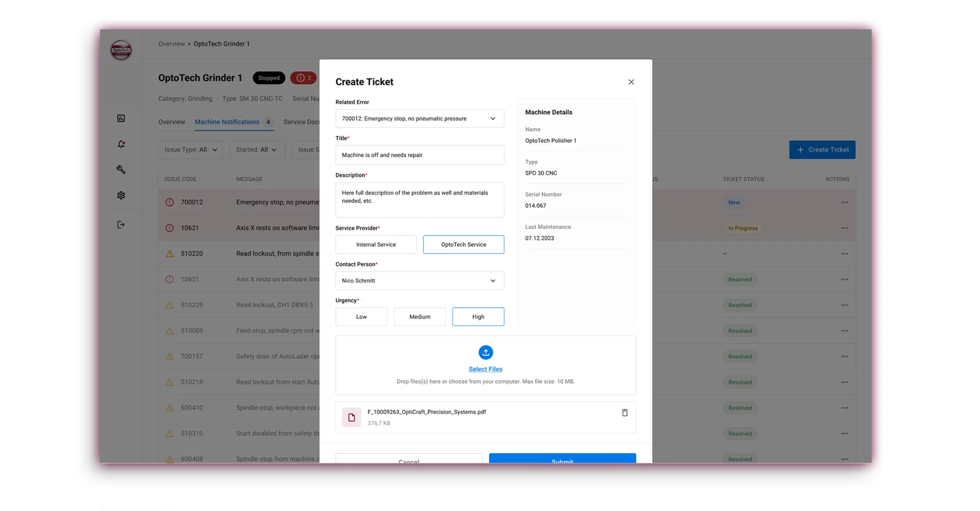980x511 pixels.
Task: Open the notifications bell icon in sidebar
Action: [x=121, y=144]
